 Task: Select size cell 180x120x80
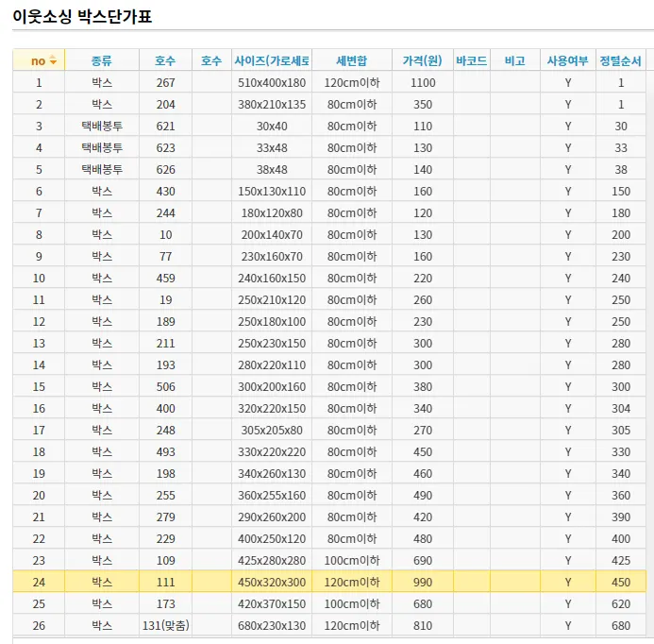coord(272,212)
